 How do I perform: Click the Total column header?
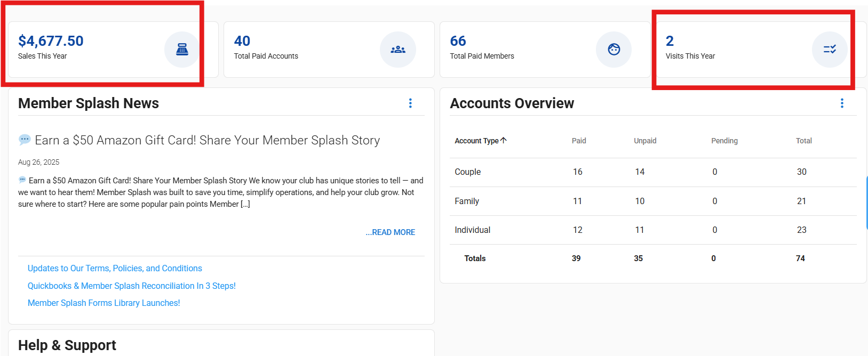pos(803,141)
